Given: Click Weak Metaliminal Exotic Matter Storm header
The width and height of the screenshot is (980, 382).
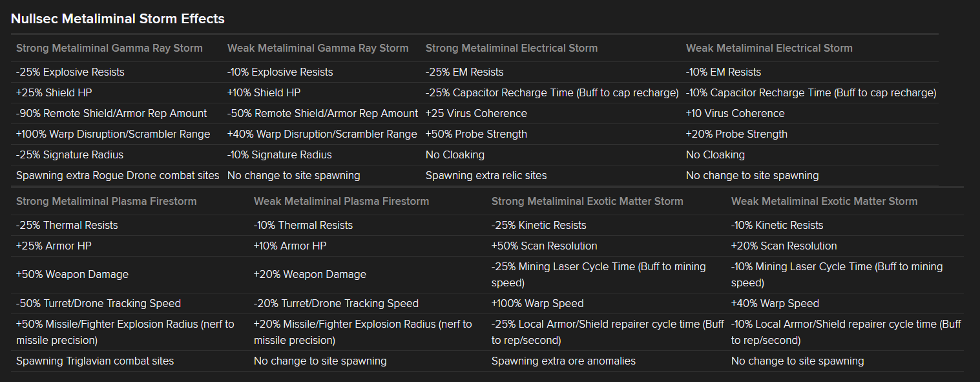Looking at the screenshot, I should click(824, 201).
